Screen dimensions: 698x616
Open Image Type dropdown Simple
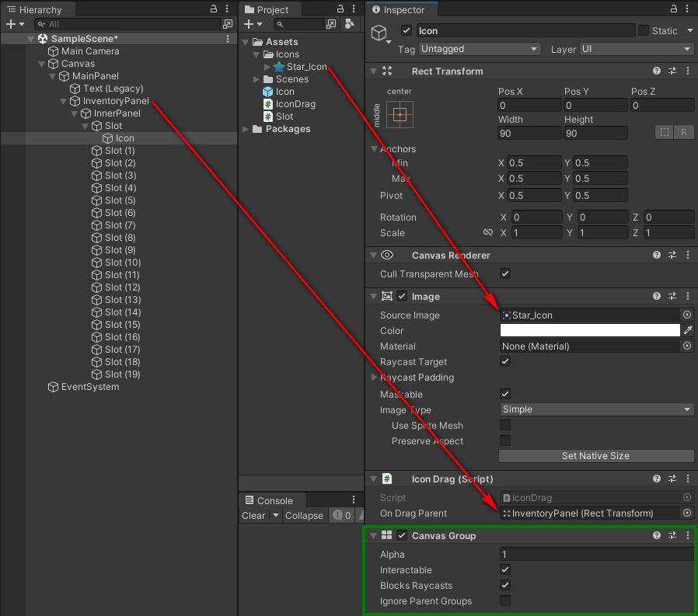pyautogui.click(x=596, y=409)
